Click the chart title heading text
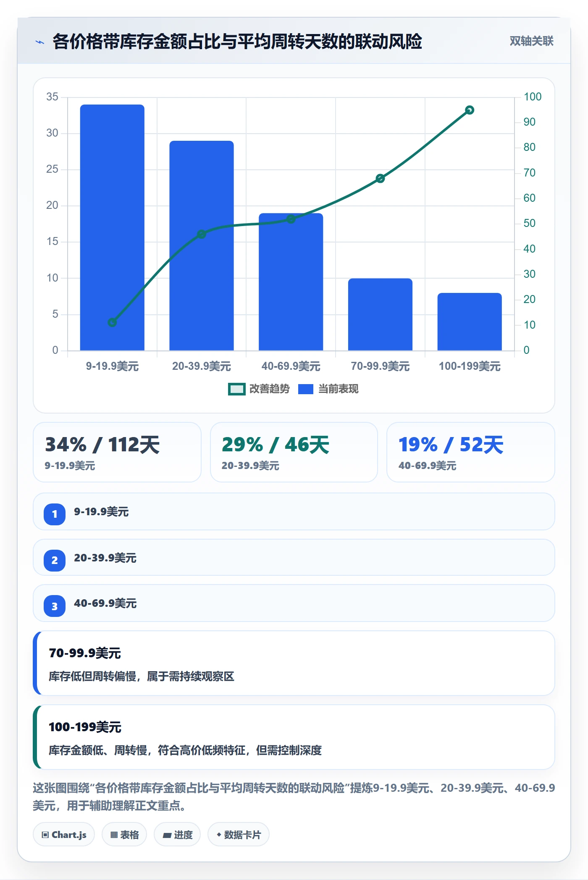This screenshot has width=588, height=880. pyautogui.click(x=237, y=42)
